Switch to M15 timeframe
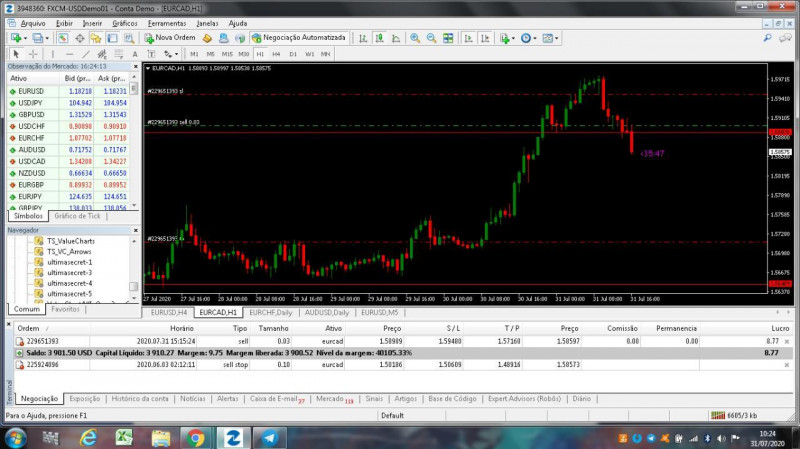This screenshot has width=800, height=449. click(x=227, y=54)
